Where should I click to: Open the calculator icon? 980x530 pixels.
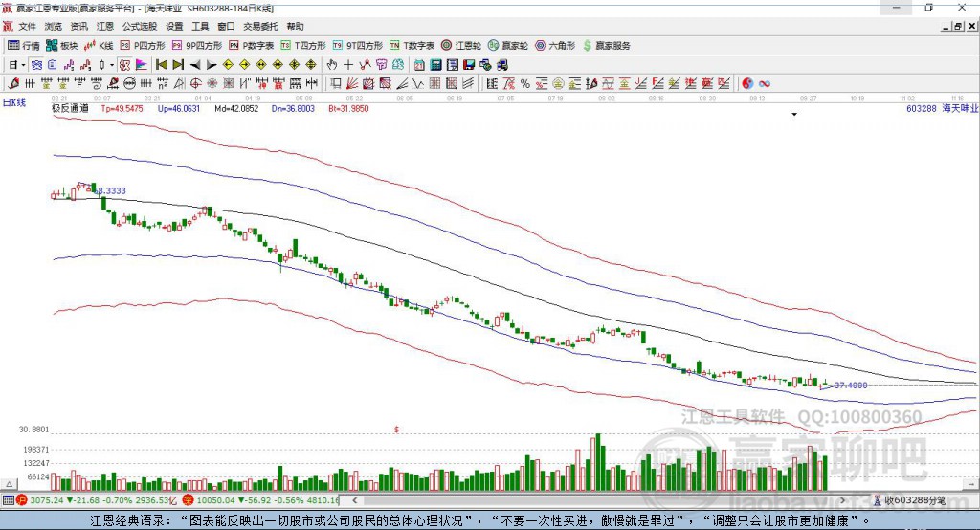[x=436, y=65]
